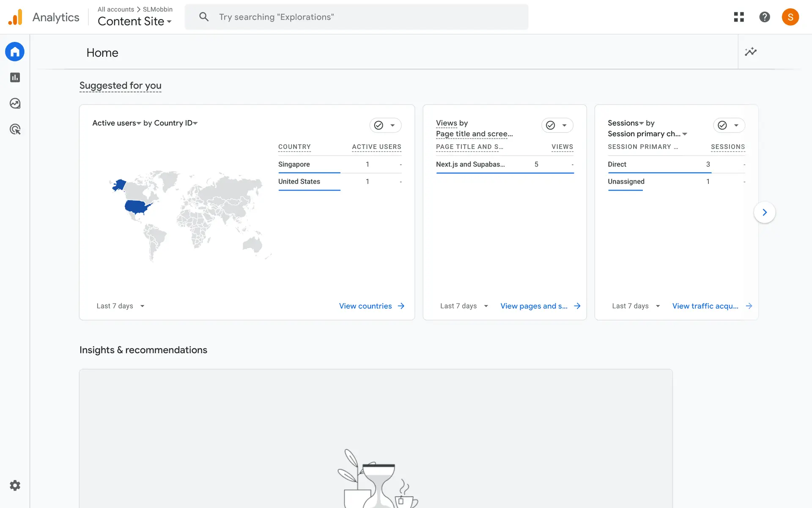Open the Help question mark icon
Screen dimensions: 812x508
tap(764, 17)
